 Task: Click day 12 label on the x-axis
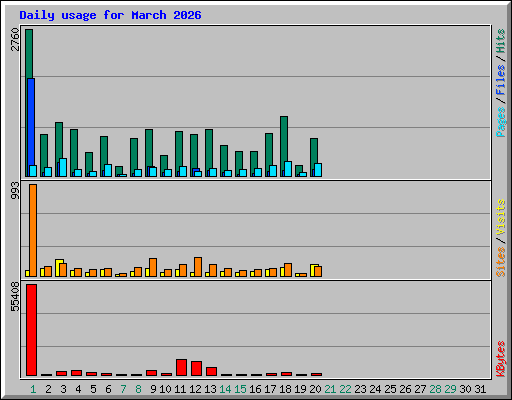click(x=195, y=389)
